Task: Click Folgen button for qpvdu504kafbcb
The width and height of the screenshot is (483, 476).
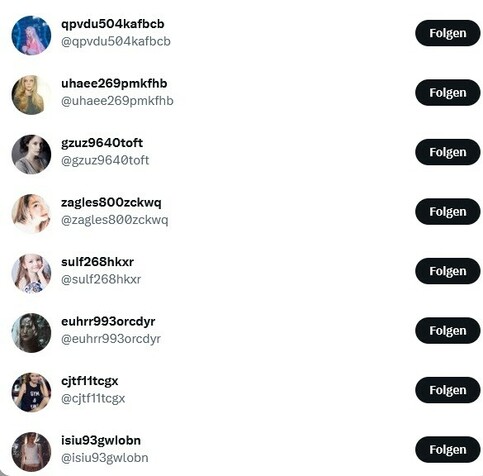Action: point(448,33)
